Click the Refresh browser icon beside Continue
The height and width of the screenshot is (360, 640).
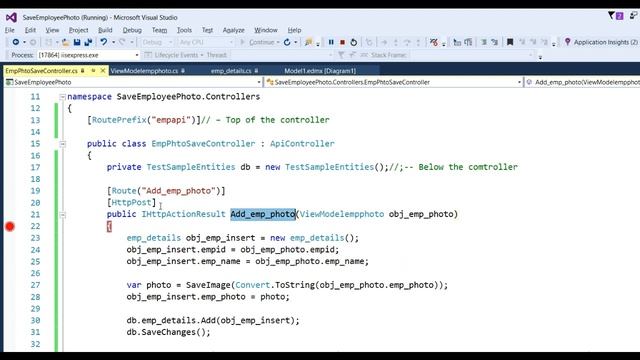287,42
